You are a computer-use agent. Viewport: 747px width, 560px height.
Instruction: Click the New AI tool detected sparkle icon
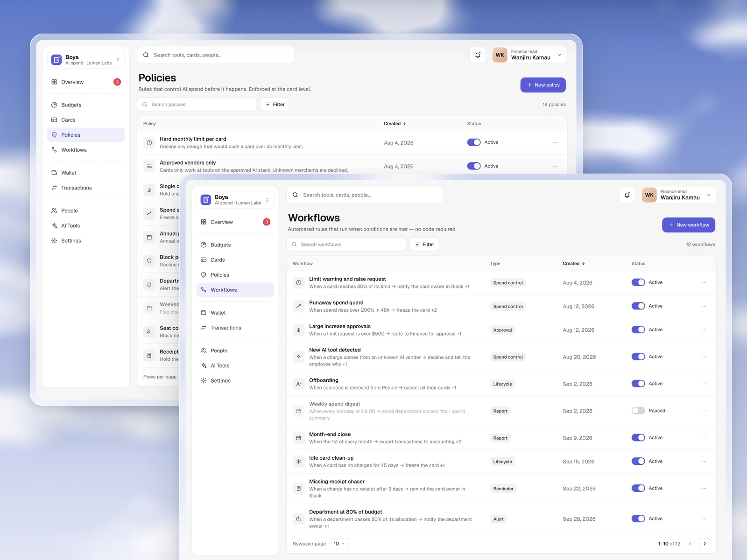pos(299,357)
